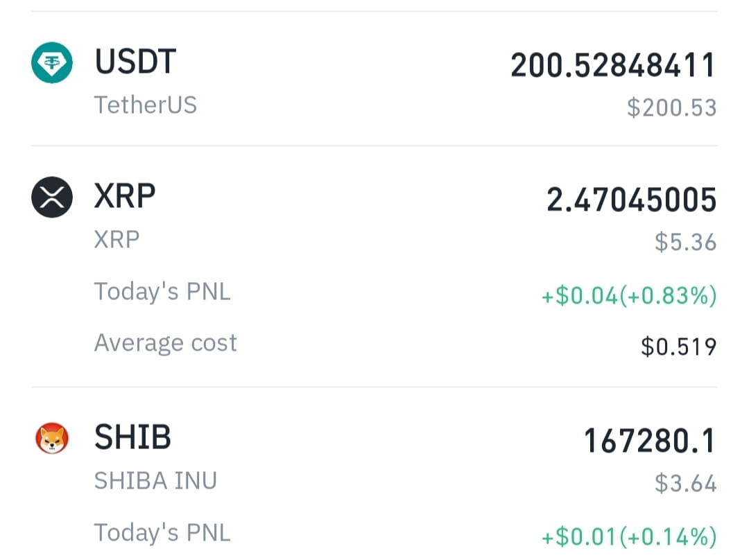Open the SHIB asset title
749x560 pixels.
pyautogui.click(x=132, y=437)
